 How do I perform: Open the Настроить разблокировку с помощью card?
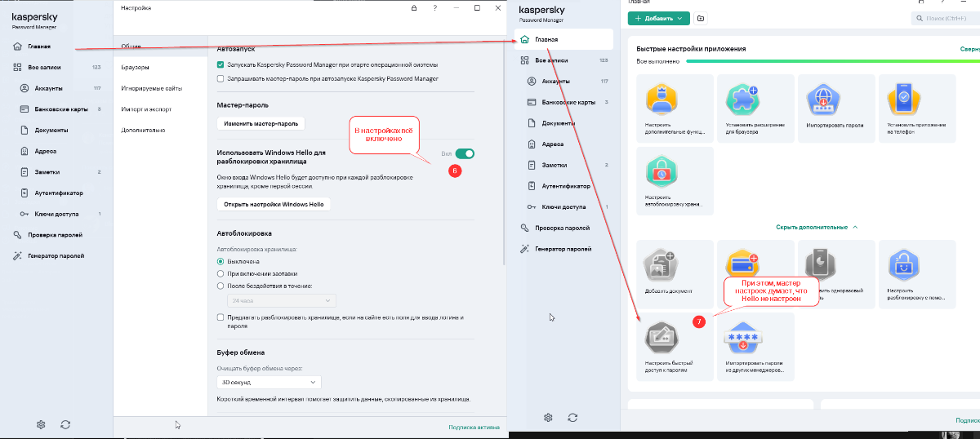pyautogui.click(x=917, y=273)
